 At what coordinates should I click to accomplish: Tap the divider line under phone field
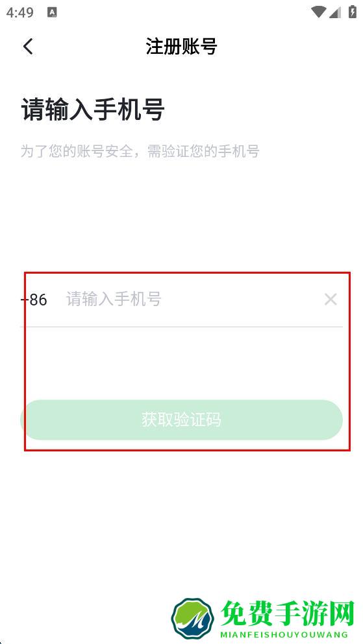[181, 327]
